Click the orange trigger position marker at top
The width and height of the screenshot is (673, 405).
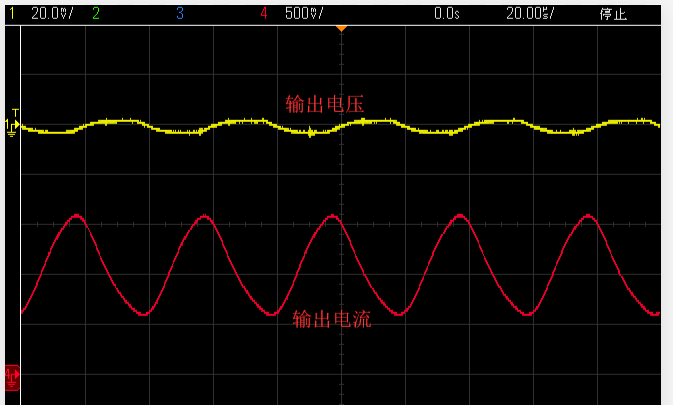coord(341,28)
